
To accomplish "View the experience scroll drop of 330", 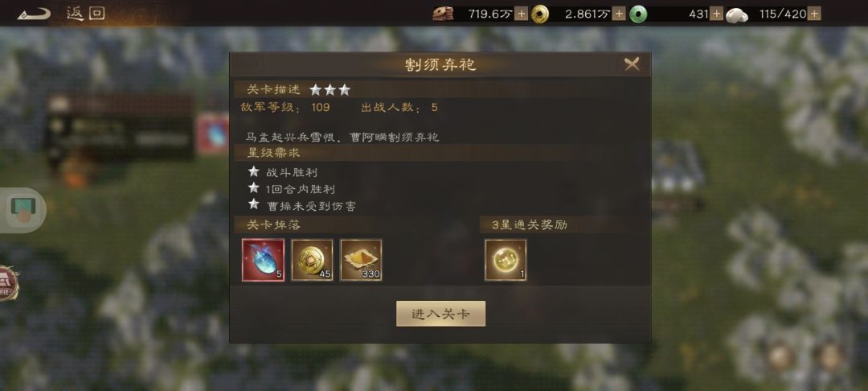I will click(361, 260).
